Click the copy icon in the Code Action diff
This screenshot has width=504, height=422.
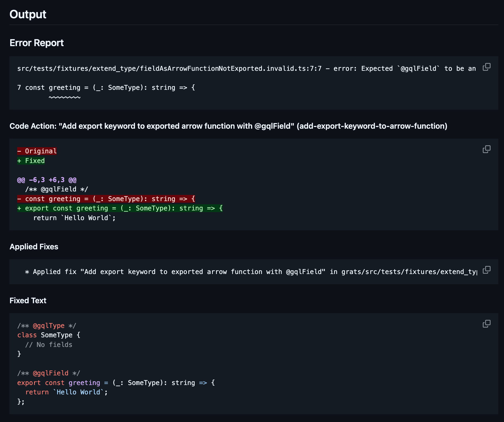coord(487,149)
